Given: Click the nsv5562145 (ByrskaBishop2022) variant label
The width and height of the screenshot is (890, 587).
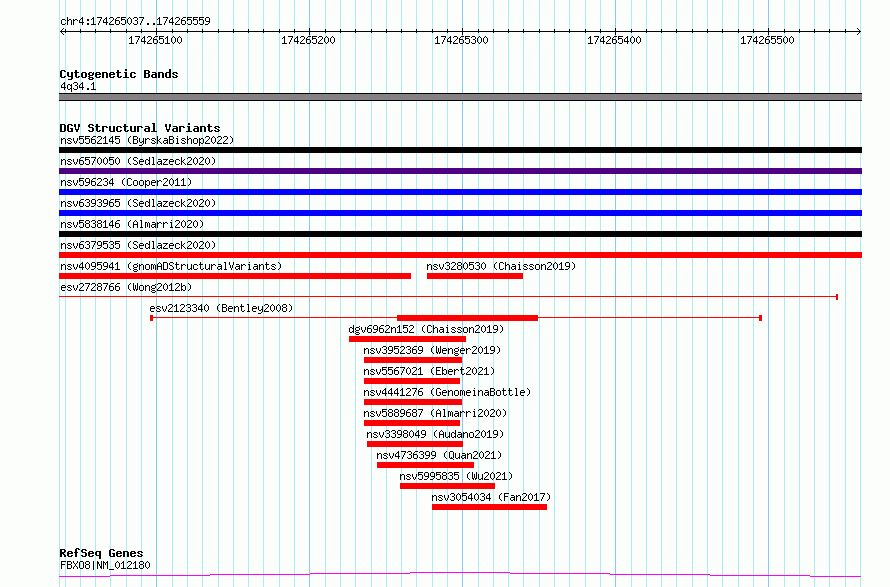Looking at the screenshot, I should [x=147, y=140].
